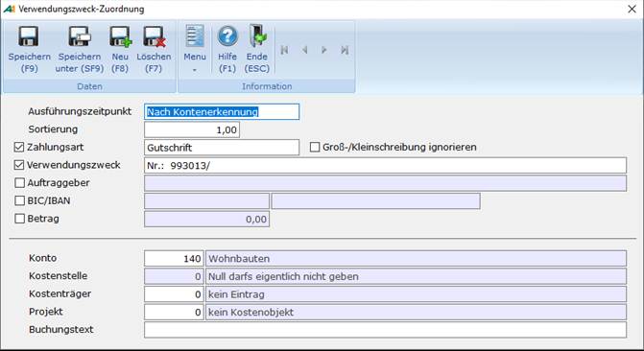The width and height of the screenshot is (644, 351).
Task: Enable the Betrag checkbox
Action: pyautogui.click(x=19, y=219)
